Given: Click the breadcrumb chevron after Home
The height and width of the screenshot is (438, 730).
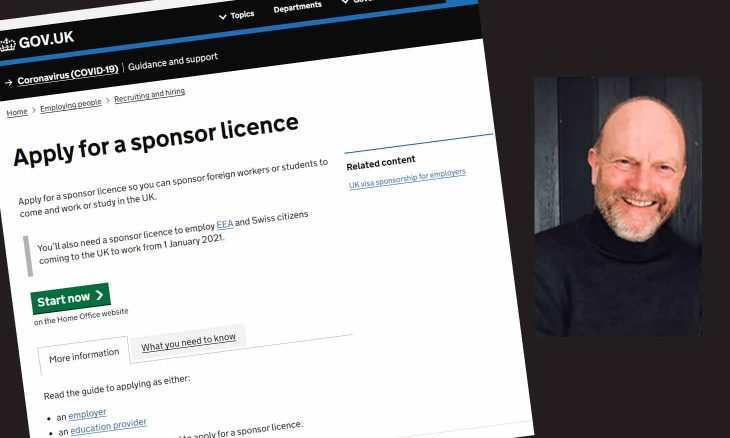Looking at the screenshot, I should pyautogui.click(x=34, y=110).
